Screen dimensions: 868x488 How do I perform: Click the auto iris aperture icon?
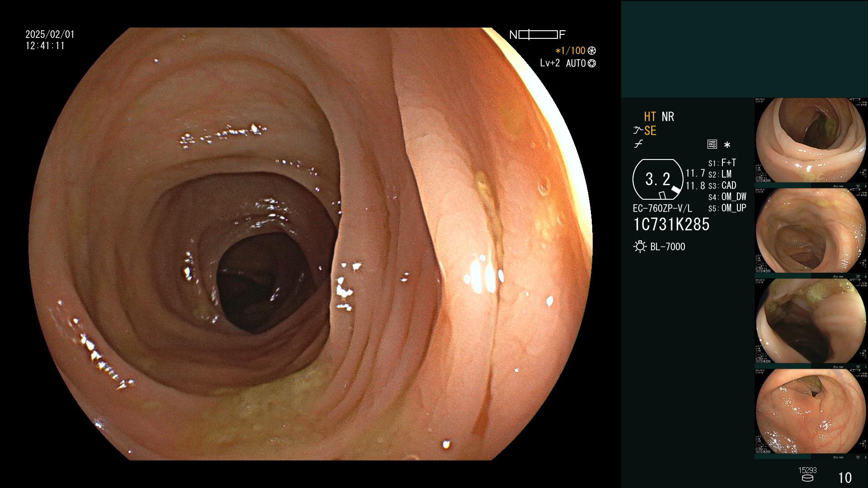click(592, 63)
